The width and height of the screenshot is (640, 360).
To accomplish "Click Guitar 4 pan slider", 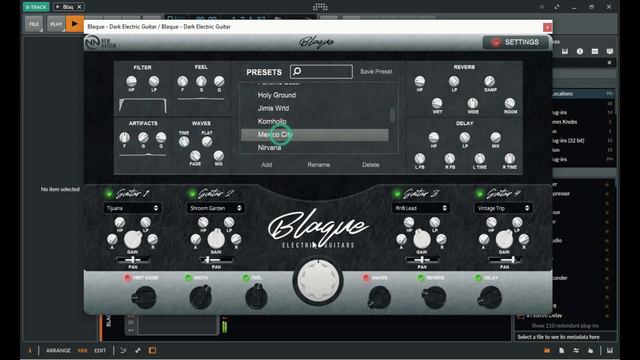I will point(504,260).
